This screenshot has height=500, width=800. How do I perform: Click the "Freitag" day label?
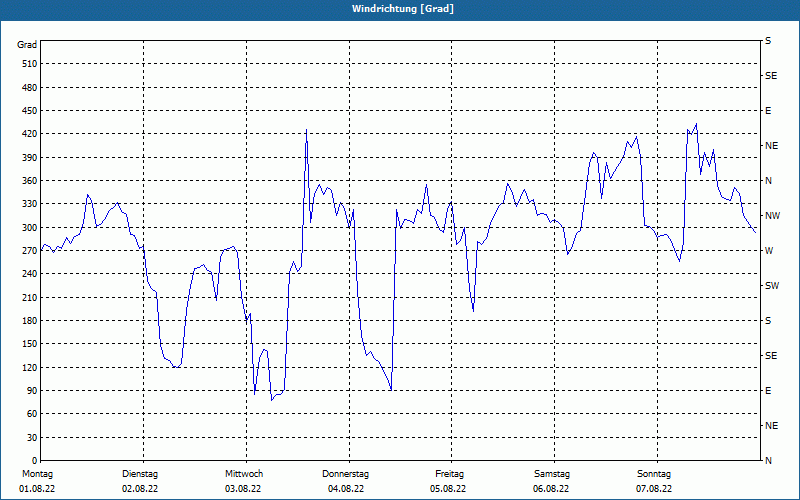(449, 474)
